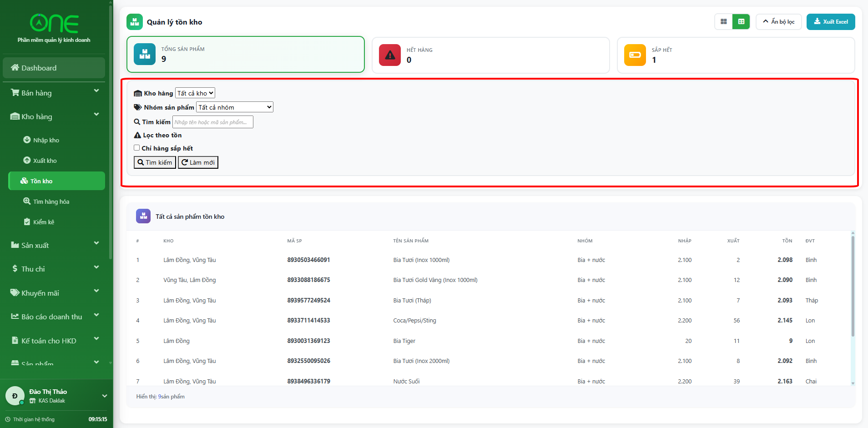Select the table view icon
Image resolution: width=868 pixels, height=428 pixels.
click(x=741, y=22)
